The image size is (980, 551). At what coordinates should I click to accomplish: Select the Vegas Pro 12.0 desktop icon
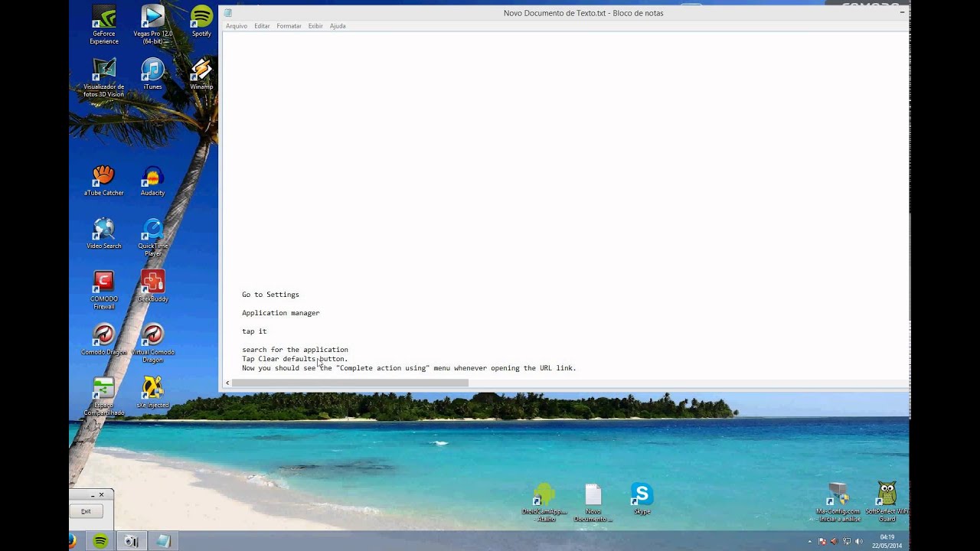[x=152, y=24]
